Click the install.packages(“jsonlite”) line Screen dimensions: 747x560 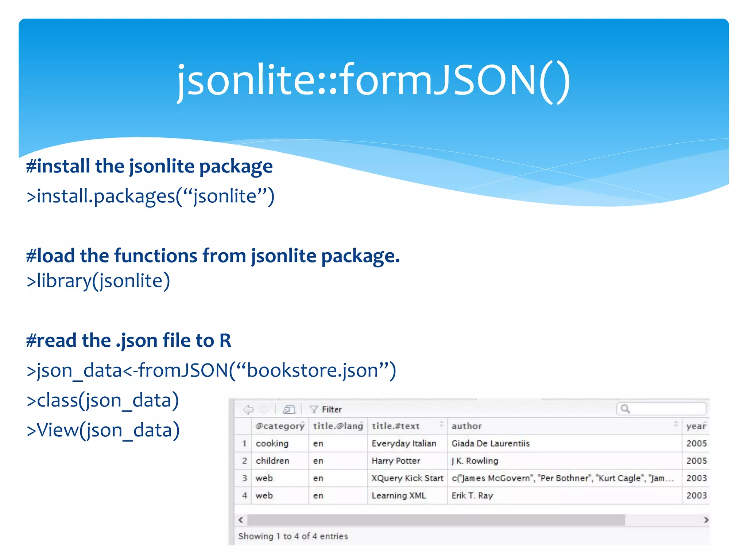(x=150, y=196)
